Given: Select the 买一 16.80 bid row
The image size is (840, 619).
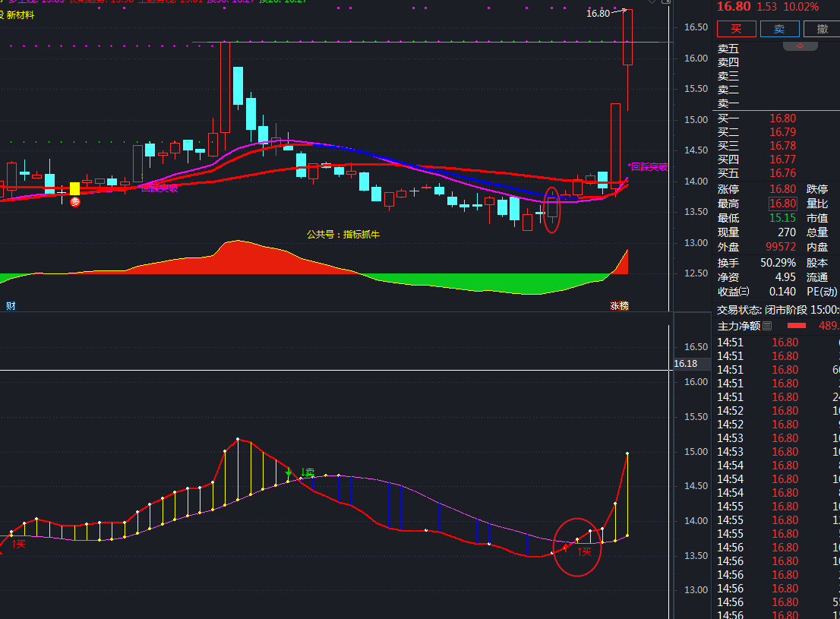Looking at the screenshot, I should 776,118.
